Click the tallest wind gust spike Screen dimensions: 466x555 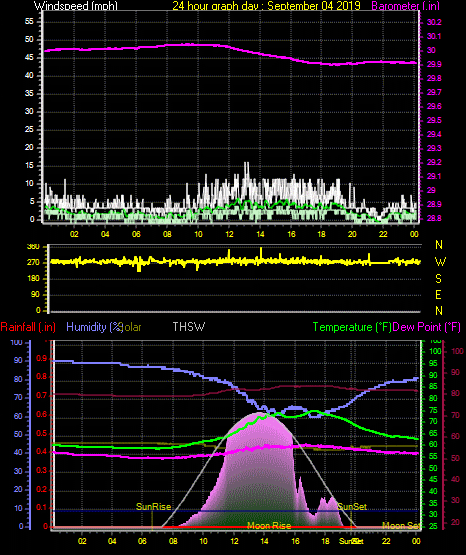click(x=247, y=164)
